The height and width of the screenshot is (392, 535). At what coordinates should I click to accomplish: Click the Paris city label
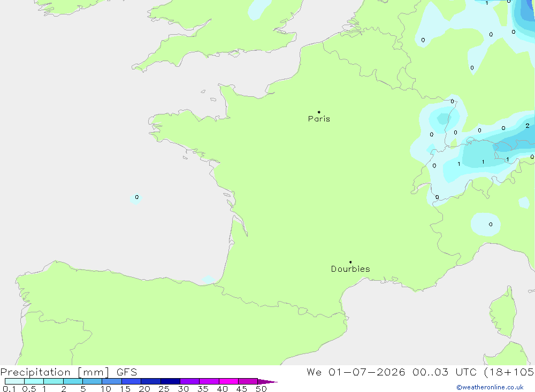coord(319,119)
